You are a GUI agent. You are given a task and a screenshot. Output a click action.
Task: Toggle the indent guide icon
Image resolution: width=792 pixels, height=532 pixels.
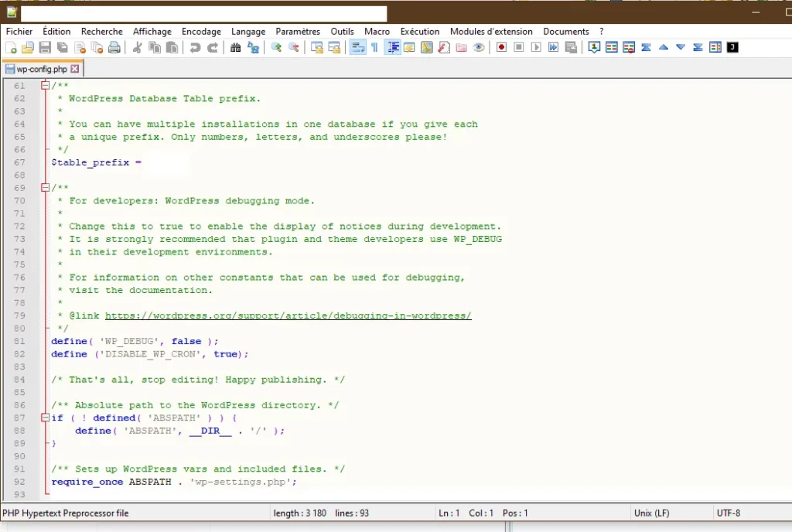392,47
